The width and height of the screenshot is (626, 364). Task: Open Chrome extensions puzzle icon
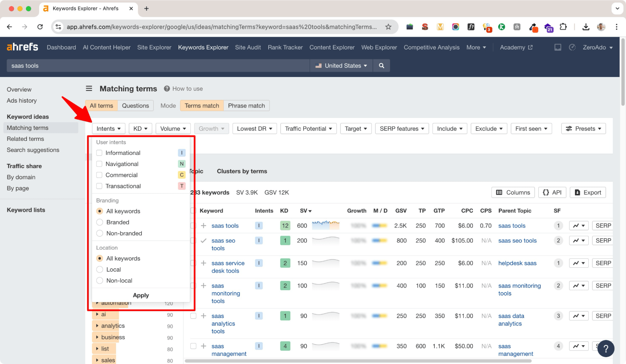pyautogui.click(x=563, y=27)
